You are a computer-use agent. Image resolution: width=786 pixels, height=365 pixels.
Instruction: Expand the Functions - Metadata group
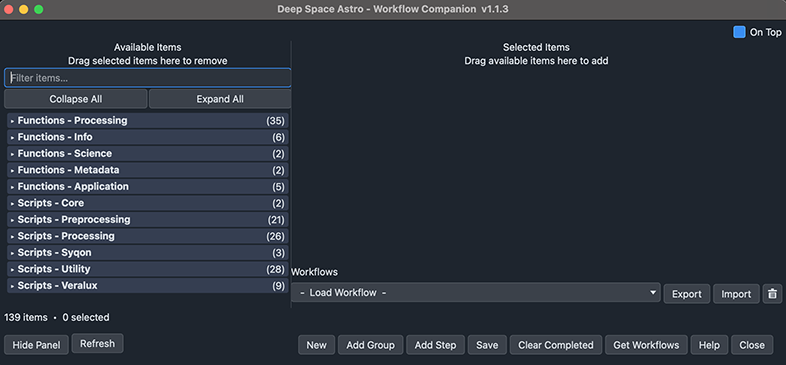[148, 170]
